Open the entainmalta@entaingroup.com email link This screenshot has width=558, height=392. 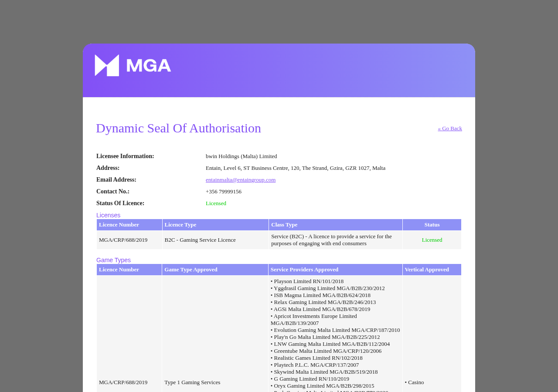click(x=241, y=180)
